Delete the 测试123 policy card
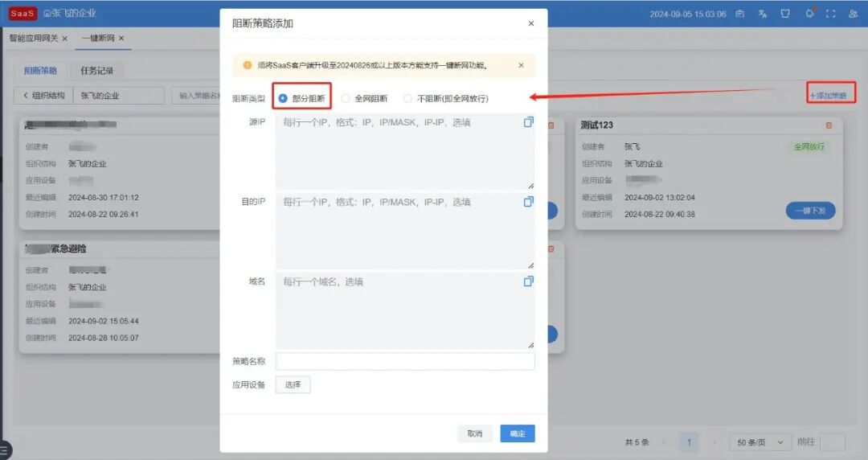Image resolution: width=868 pixels, height=460 pixels. tap(829, 125)
